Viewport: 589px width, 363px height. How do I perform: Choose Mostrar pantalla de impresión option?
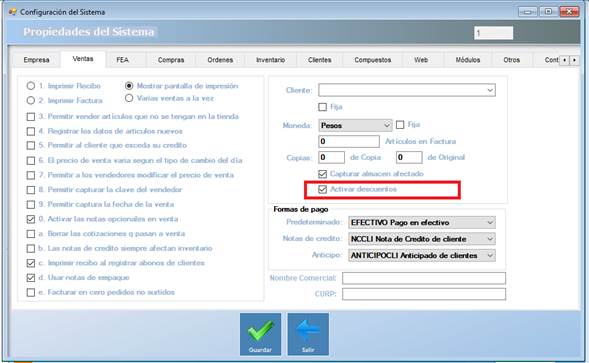[129, 86]
